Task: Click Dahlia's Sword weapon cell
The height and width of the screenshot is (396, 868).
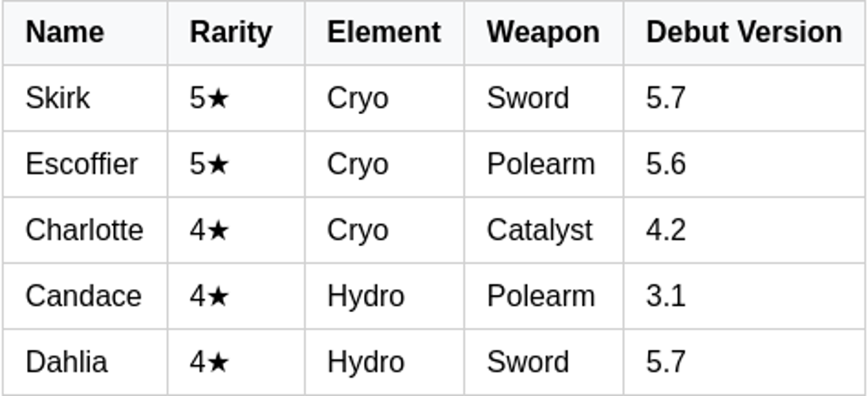Action: pyautogui.click(x=528, y=361)
